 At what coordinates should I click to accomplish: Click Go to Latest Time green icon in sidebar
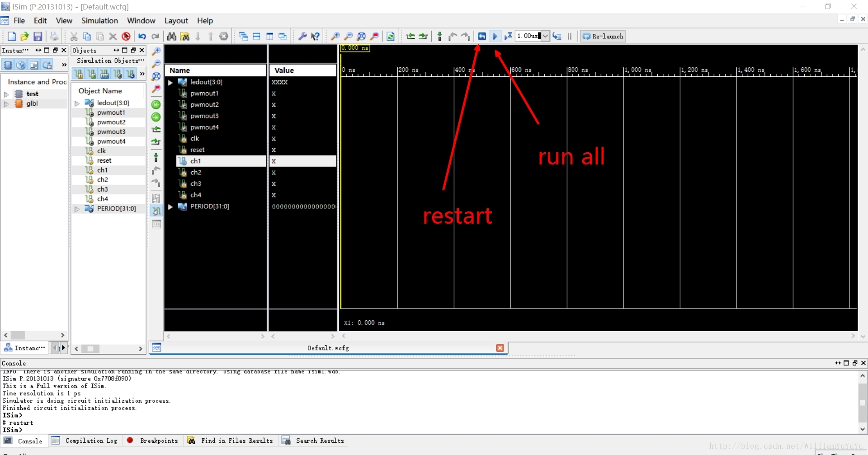156,117
